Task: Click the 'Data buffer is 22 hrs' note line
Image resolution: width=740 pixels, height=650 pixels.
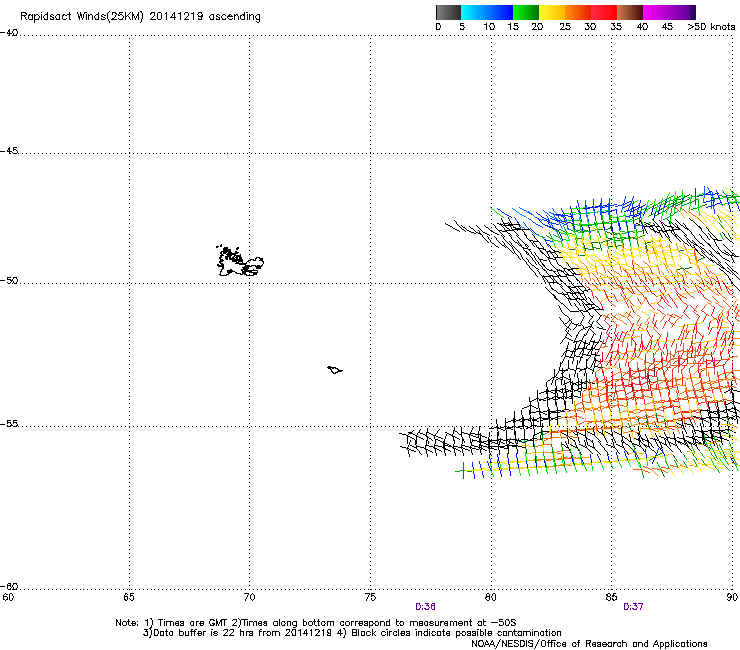Action: tap(352, 633)
